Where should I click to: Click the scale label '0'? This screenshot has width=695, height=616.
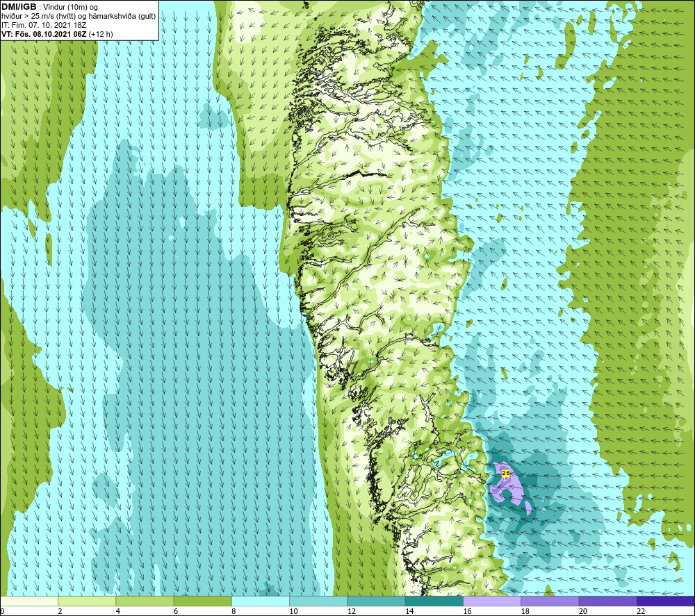[x=2, y=612]
